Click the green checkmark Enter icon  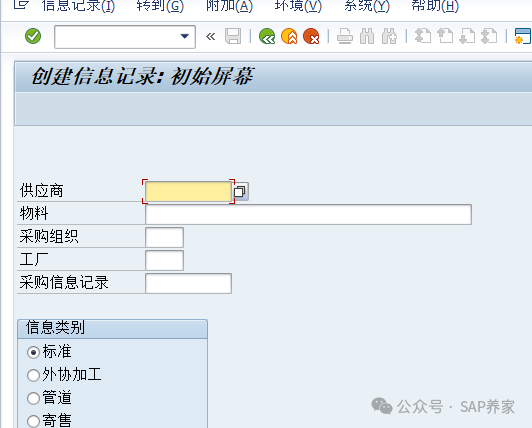(33, 36)
